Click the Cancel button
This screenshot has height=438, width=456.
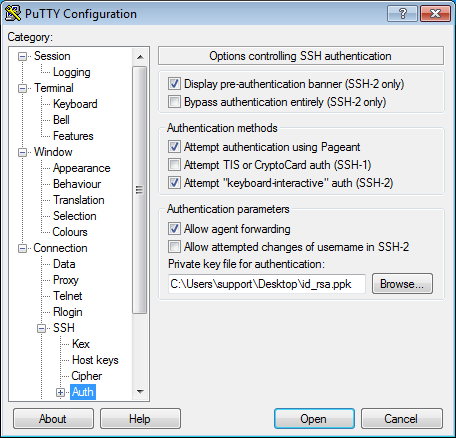click(x=402, y=419)
